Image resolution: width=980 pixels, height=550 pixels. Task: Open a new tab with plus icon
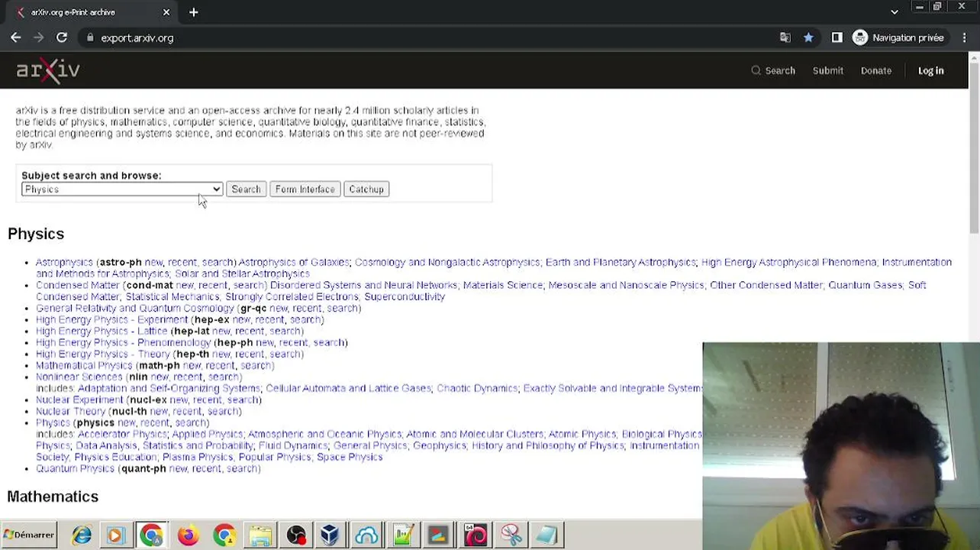pyautogui.click(x=194, y=12)
